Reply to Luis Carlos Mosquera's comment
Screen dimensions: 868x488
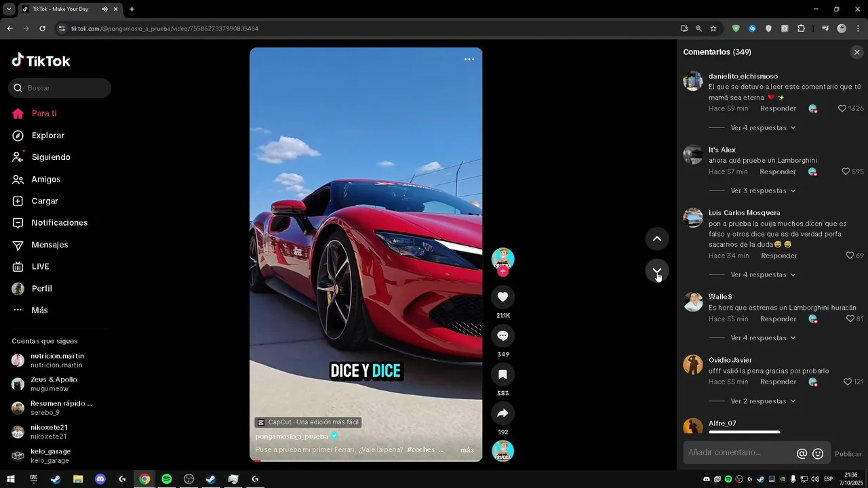click(779, 256)
